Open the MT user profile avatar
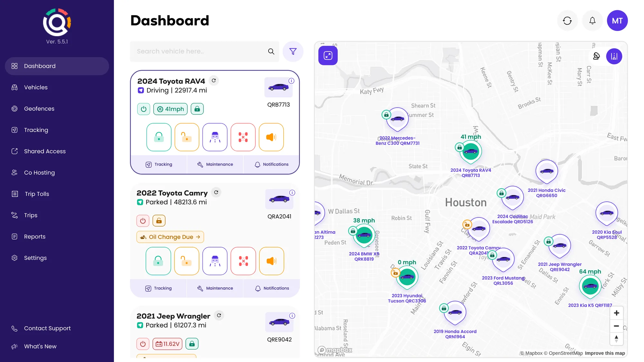 (x=617, y=21)
